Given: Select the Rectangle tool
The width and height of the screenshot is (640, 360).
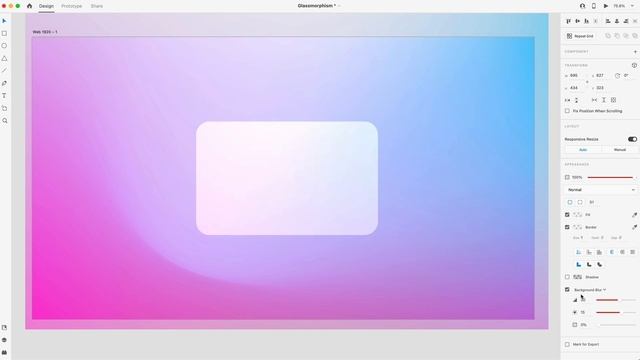Looking at the screenshot, I should 4,33.
